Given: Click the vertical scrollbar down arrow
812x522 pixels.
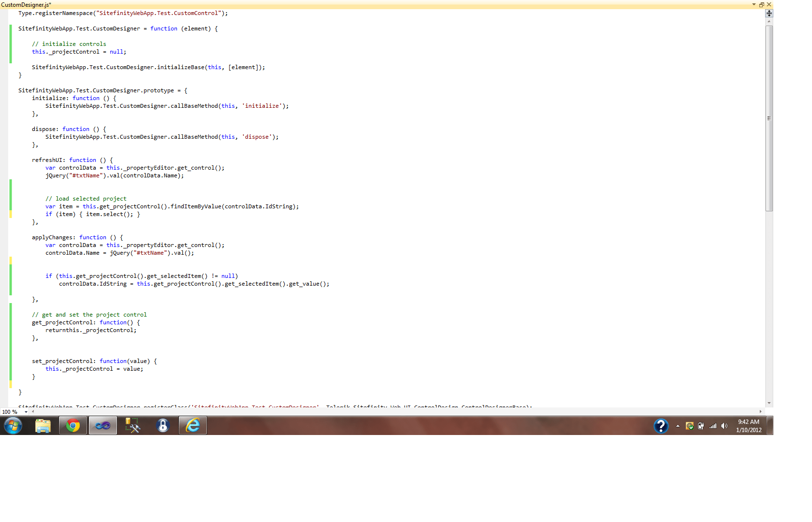Looking at the screenshot, I should 769,403.
